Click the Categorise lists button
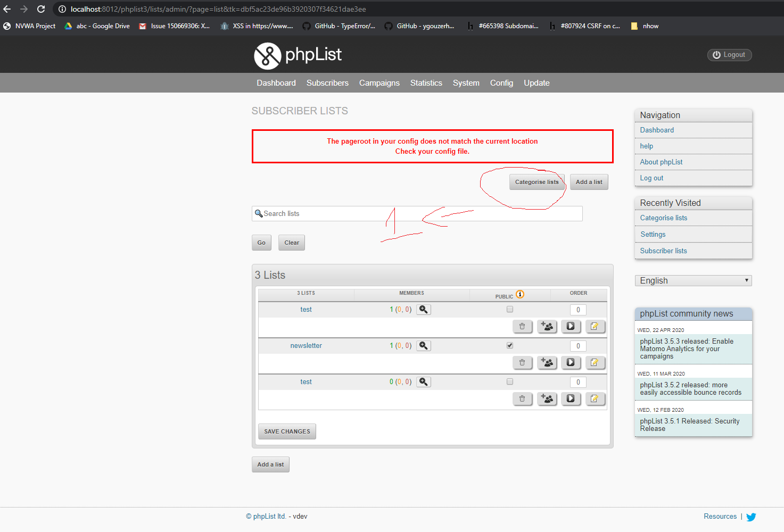Image resolution: width=784 pixels, height=532 pixels. tap(537, 182)
